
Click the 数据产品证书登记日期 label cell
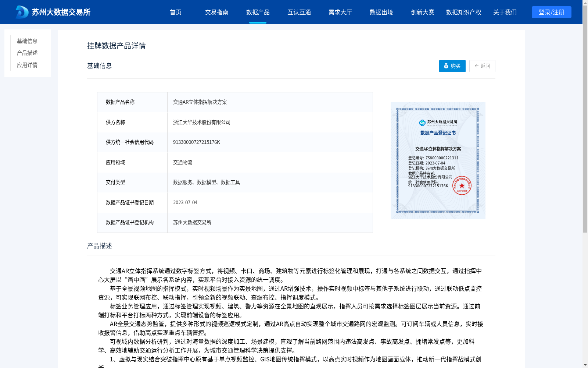(132, 202)
